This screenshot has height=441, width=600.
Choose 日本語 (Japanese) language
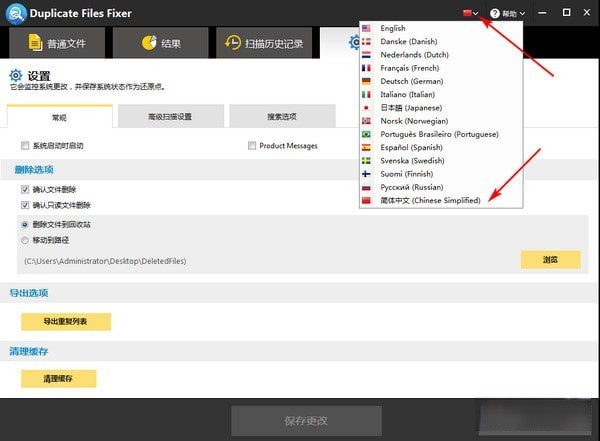coord(441,108)
